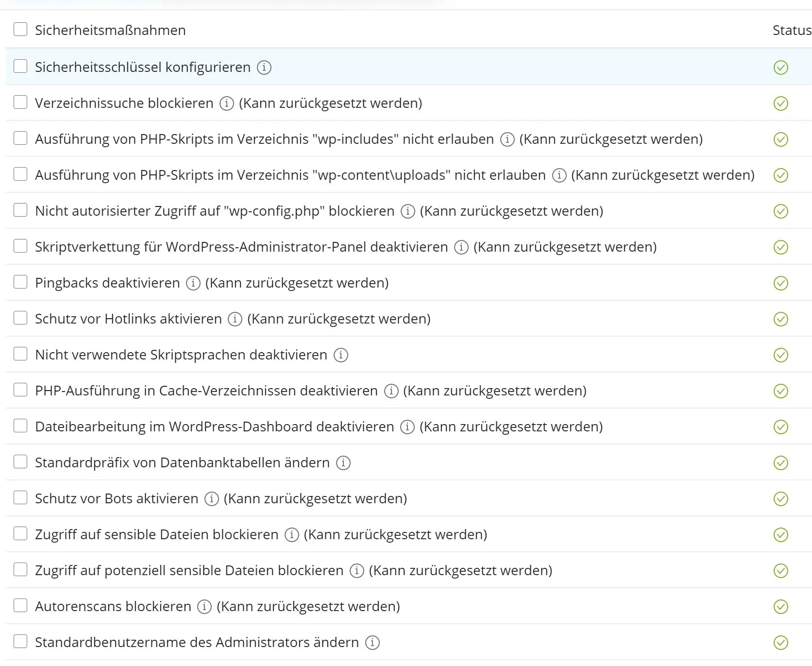Show info for Autorenscans blockieren
This screenshot has height=666, width=812.
[x=204, y=606]
